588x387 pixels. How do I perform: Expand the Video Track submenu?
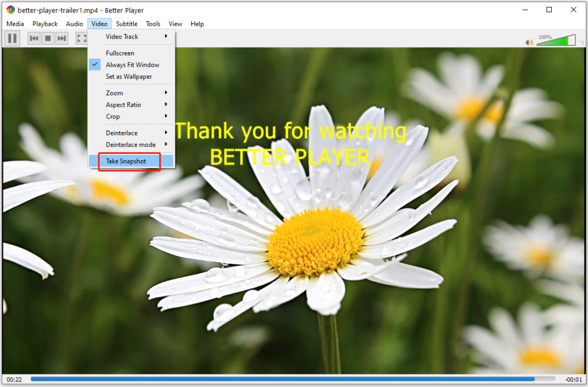coord(131,36)
